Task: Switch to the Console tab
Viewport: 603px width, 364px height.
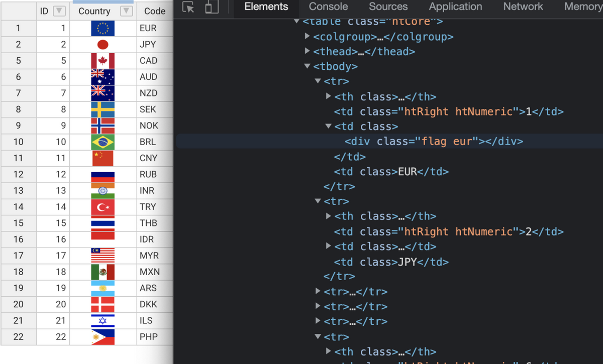Action: tap(328, 7)
